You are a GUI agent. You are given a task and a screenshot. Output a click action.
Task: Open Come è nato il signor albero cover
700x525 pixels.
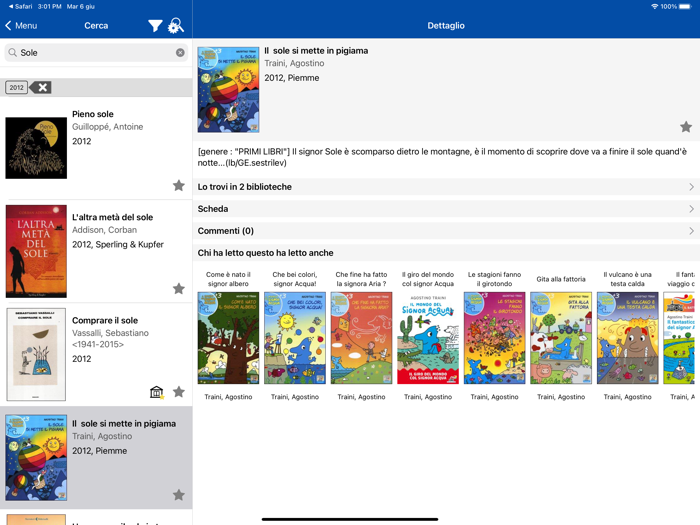229,338
